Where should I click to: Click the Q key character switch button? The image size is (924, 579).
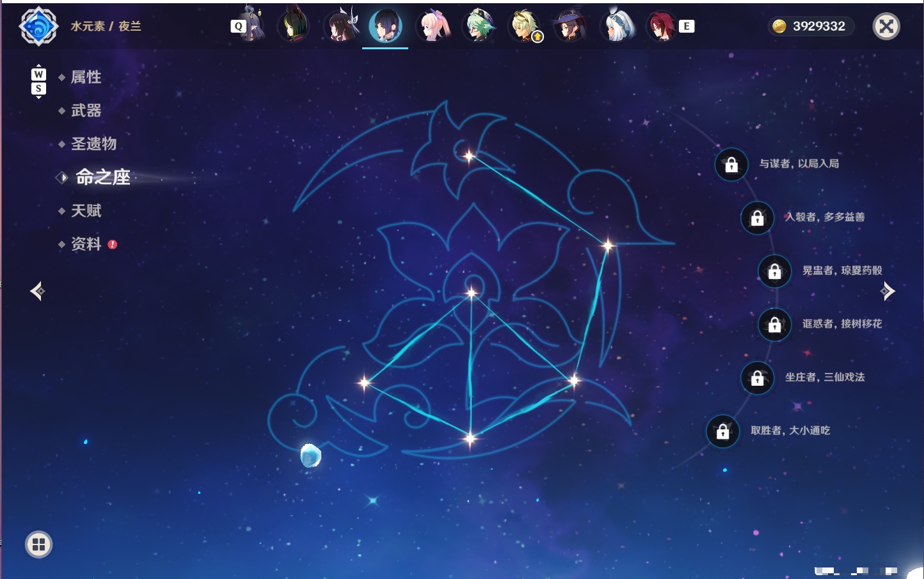[239, 26]
